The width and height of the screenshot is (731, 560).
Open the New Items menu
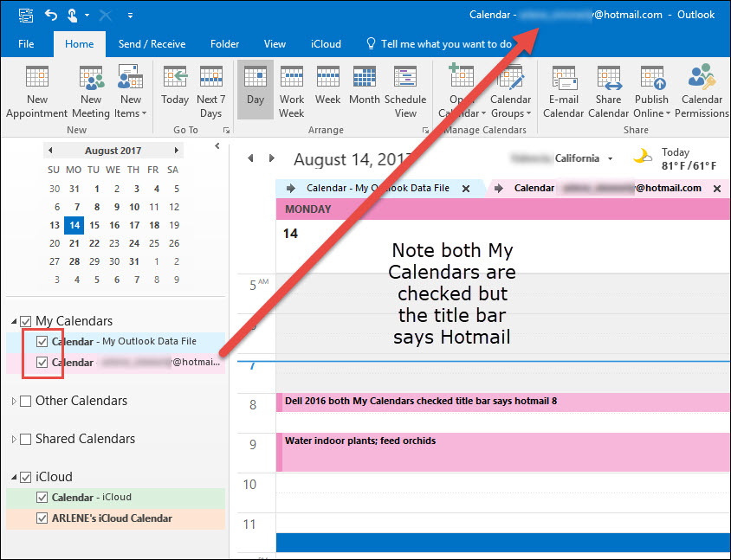click(x=131, y=93)
